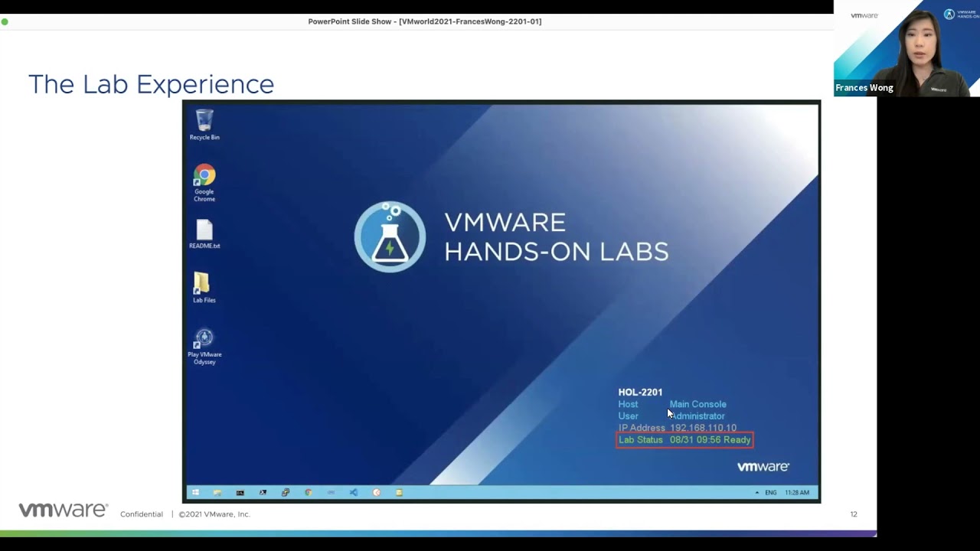Launch Google Chrome from the desktop
Viewport: 980px width, 551px height.
pyautogui.click(x=204, y=181)
